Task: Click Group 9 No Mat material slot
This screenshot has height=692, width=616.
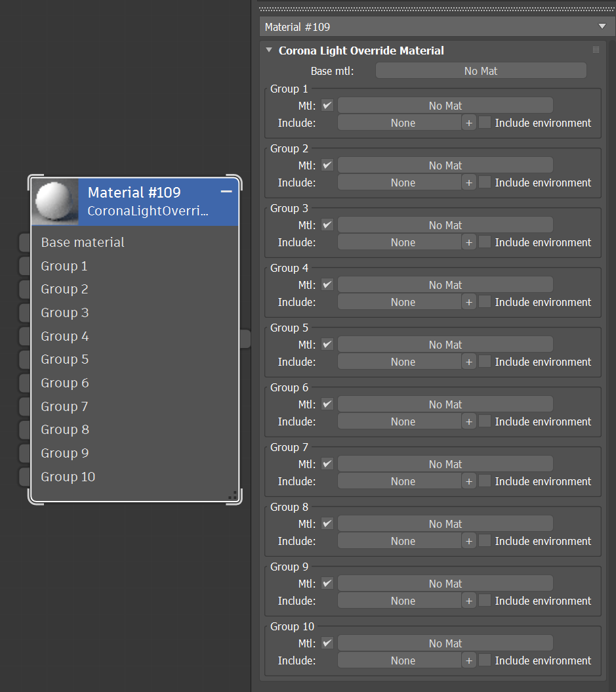Action: 445,584
